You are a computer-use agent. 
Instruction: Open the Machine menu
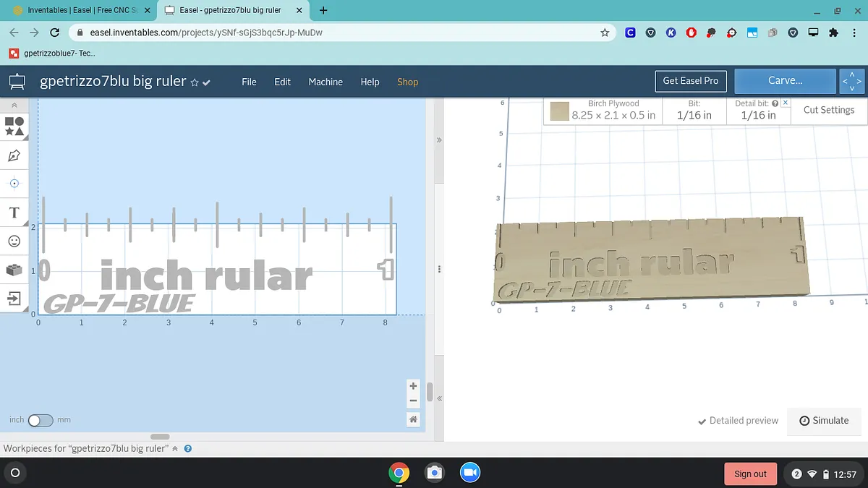(325, 82)
